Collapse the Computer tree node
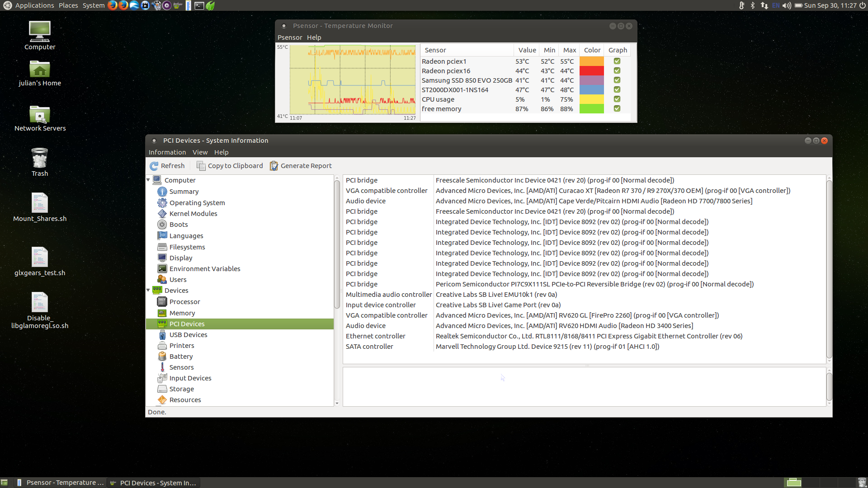 (148, 180)
